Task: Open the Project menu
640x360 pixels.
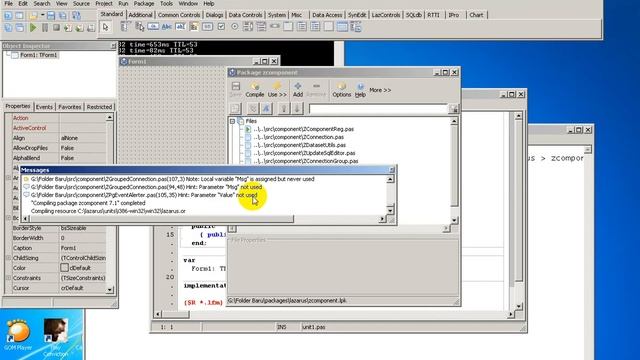Action: [x=104, y=3]
